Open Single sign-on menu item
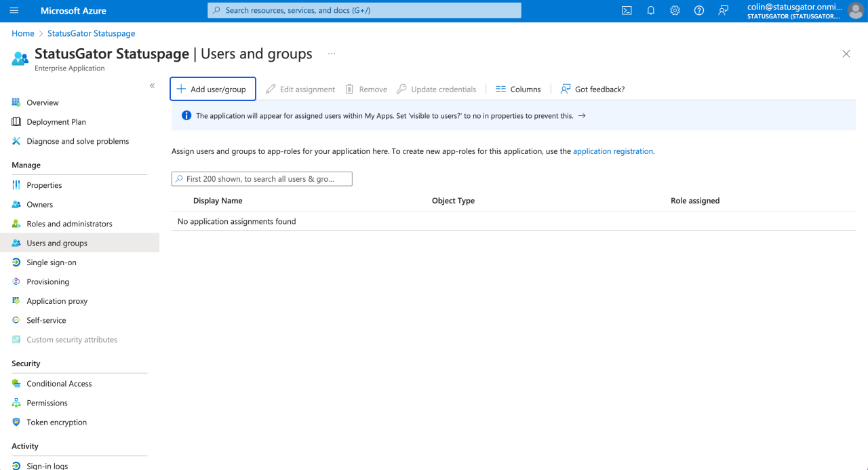 coord(79,262)
